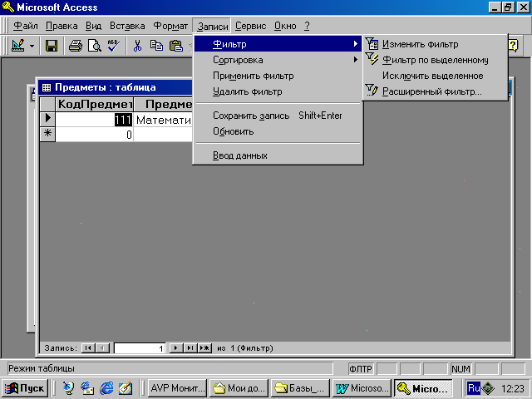Close the Записи menu via its title
532x399 pixels.
click(x=213, y=26)
